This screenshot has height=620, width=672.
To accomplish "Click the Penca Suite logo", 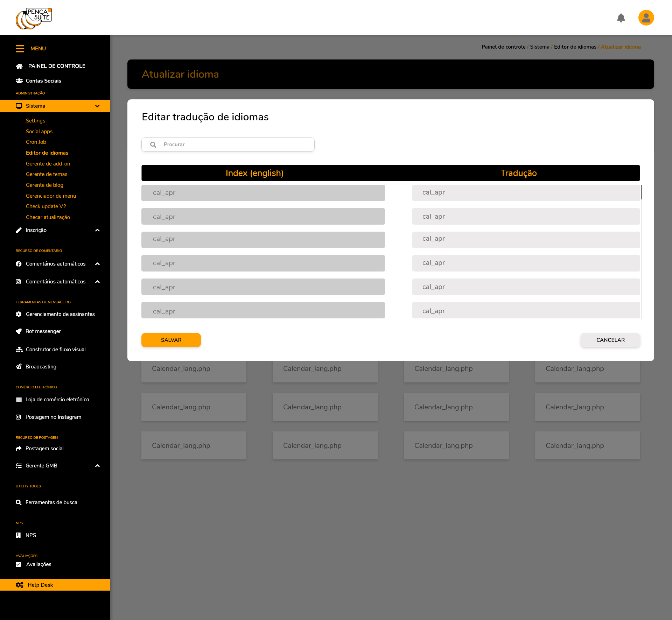I will (x=34, y=19).
